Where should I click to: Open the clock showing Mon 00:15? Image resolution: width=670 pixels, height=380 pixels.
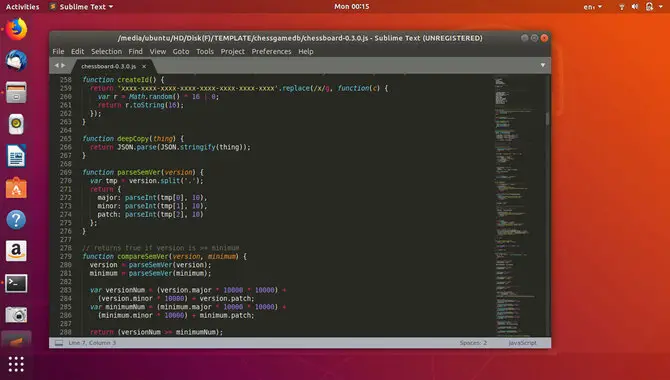pyautogui.click(x=352, y=6)
